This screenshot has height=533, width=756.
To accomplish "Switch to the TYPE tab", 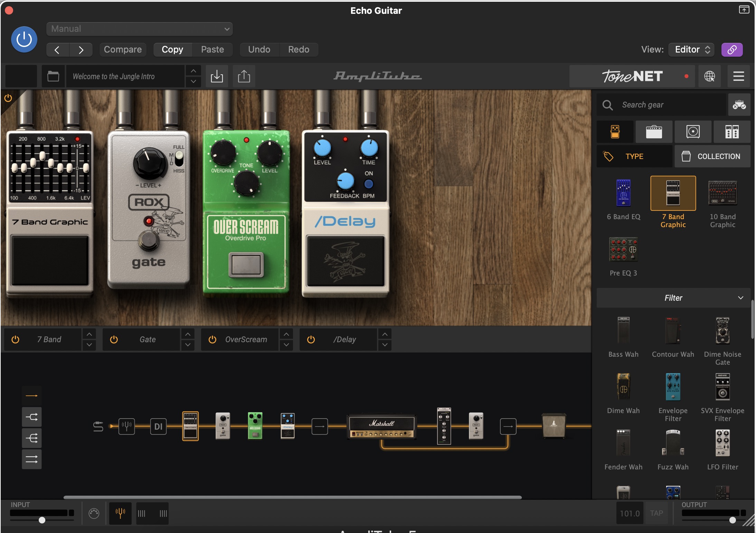I will point(634,156).
